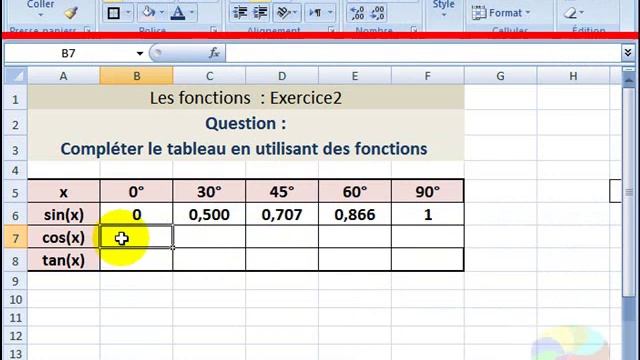The height and width of the screenshot is (360, 640).
Task: Select the cell containing 45°
Action: 282,191
